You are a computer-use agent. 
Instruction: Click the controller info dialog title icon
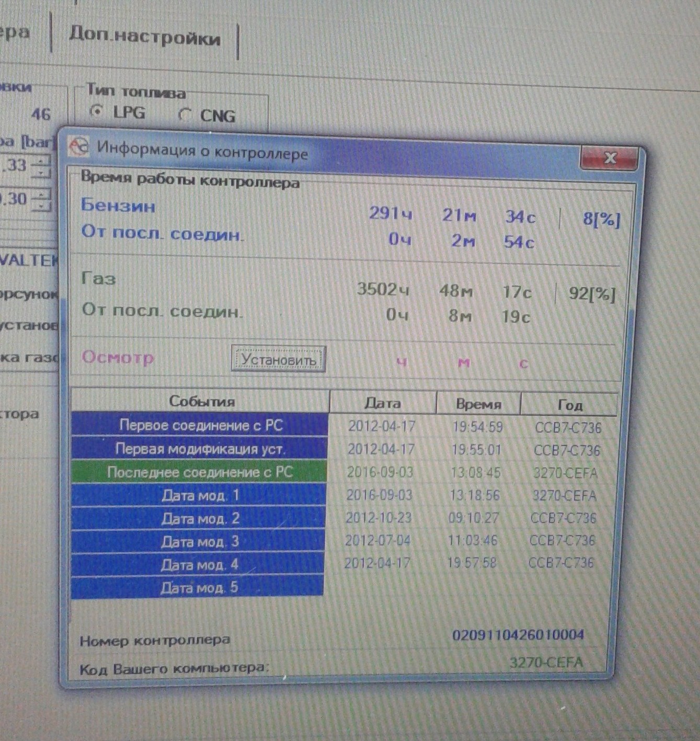click(x=79, y=146)
